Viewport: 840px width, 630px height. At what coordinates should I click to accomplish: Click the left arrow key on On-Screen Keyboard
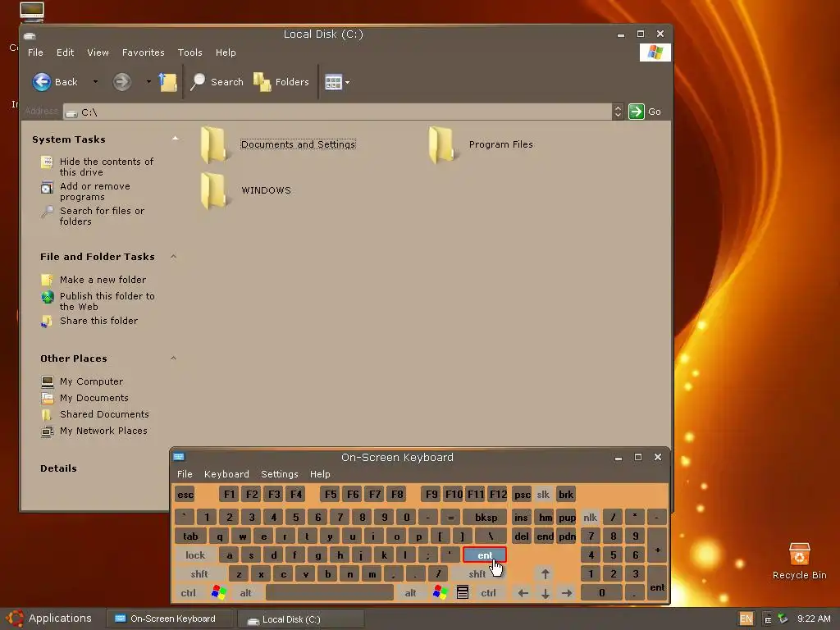(523, 593)
